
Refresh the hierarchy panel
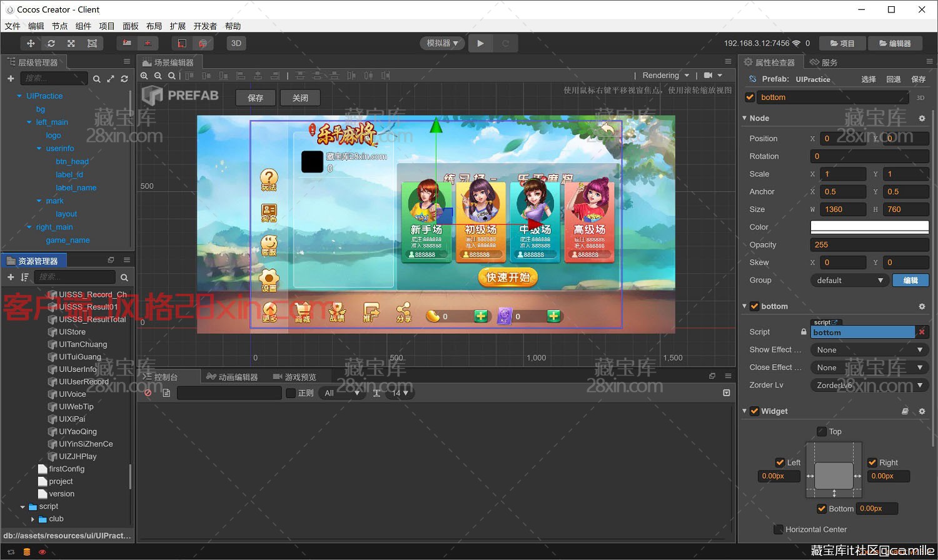coord(124,79)
